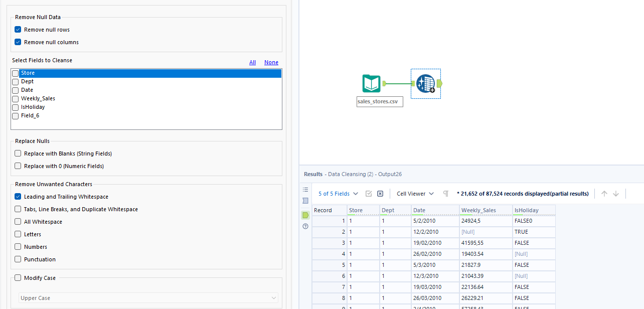Select the green output anchor icon in Results
Screen dimensions: 644x309
coord(305,215)
